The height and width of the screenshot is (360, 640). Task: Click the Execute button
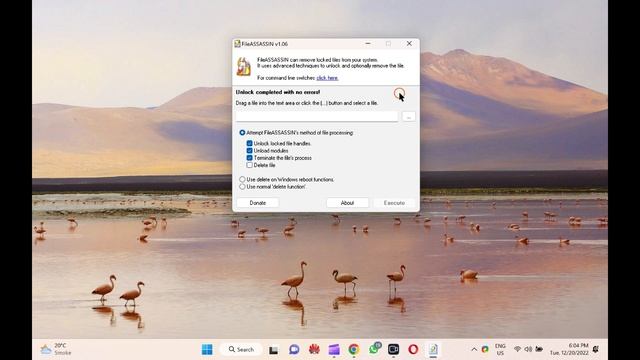(x=394, y=203)
